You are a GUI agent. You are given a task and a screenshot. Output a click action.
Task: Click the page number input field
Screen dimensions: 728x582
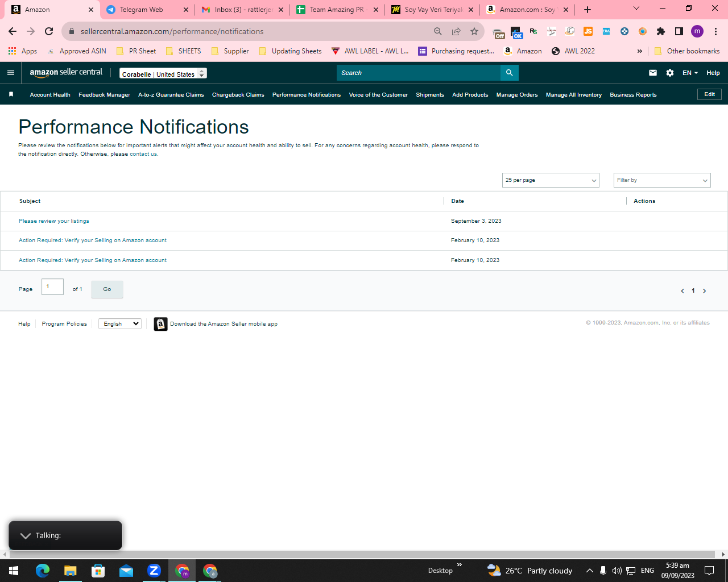pos(52,287)
